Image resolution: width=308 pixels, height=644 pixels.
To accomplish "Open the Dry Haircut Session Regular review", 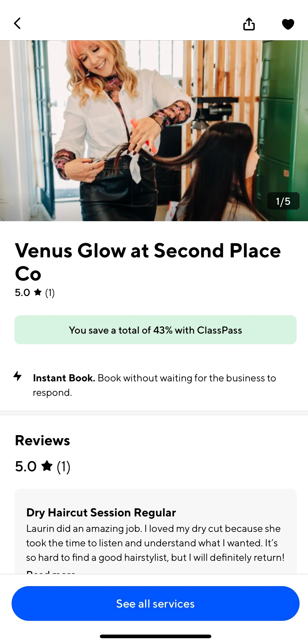I will tap(101, 513).
